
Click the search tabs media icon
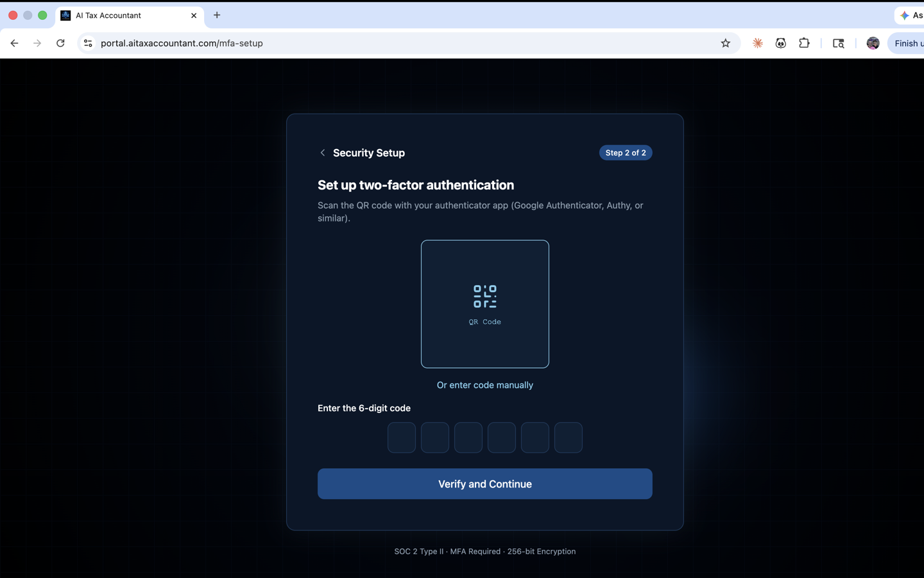click(839, 43)
